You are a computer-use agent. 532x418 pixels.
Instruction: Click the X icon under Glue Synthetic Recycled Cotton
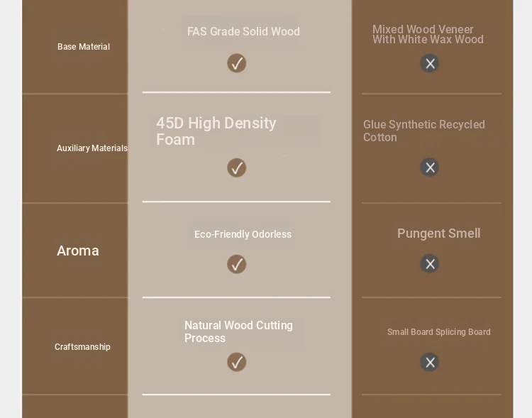point(430,167)
